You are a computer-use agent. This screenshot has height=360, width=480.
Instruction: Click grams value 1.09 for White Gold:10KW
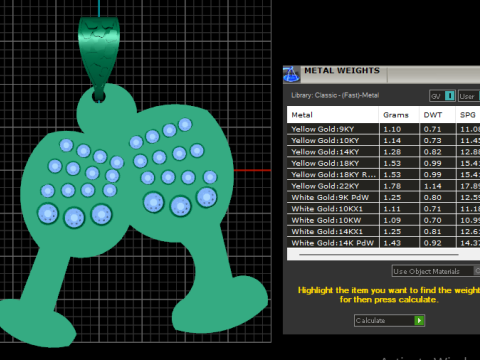click(x=392, y=220)
